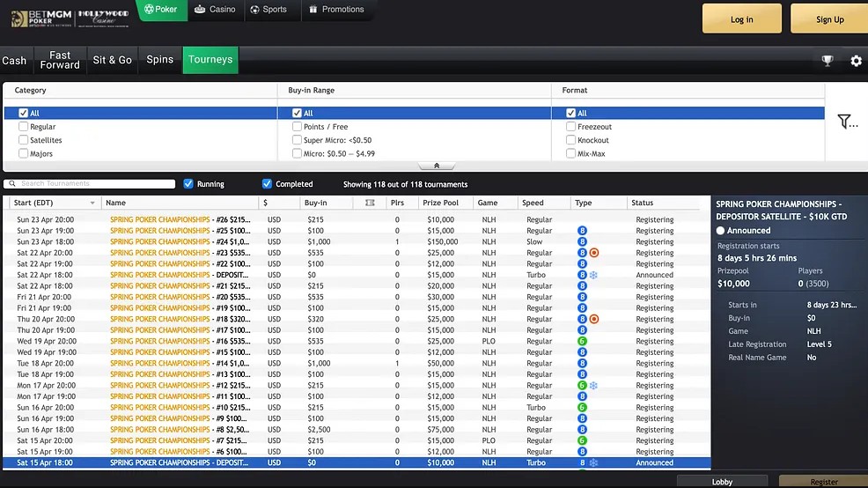The image size is (868, 488).
Task: Click the orange knockout icon on tournament #23
Action: (594, 253)
